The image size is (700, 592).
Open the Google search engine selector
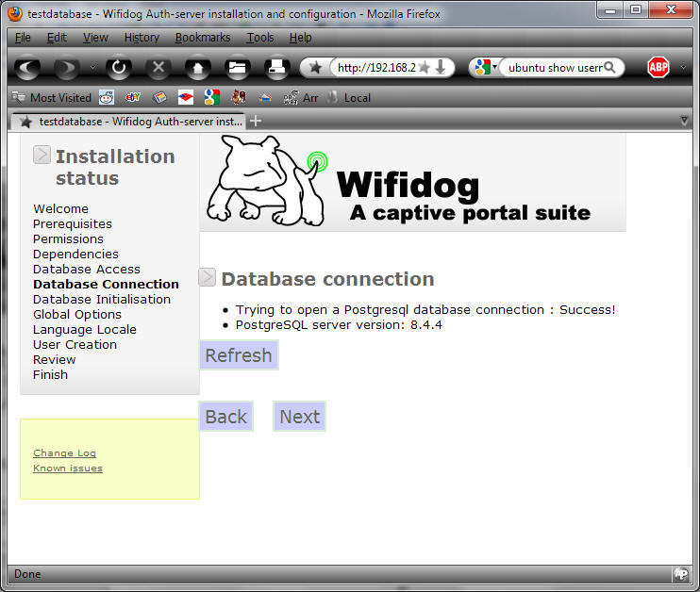486,68
